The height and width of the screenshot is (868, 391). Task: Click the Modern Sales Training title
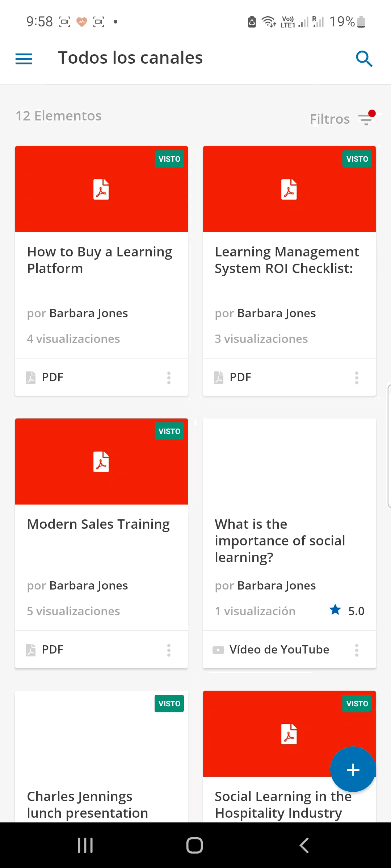98,524
